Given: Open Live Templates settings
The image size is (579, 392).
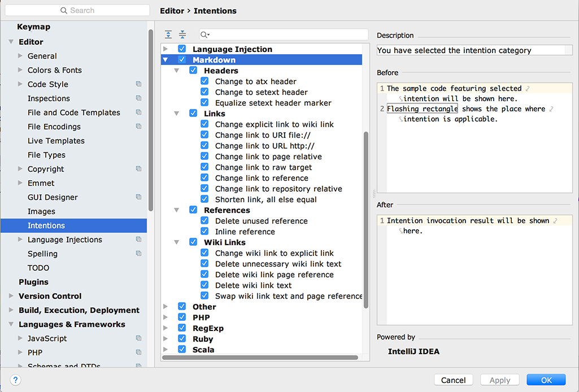Looking at the screenshot, I should 56,141.
